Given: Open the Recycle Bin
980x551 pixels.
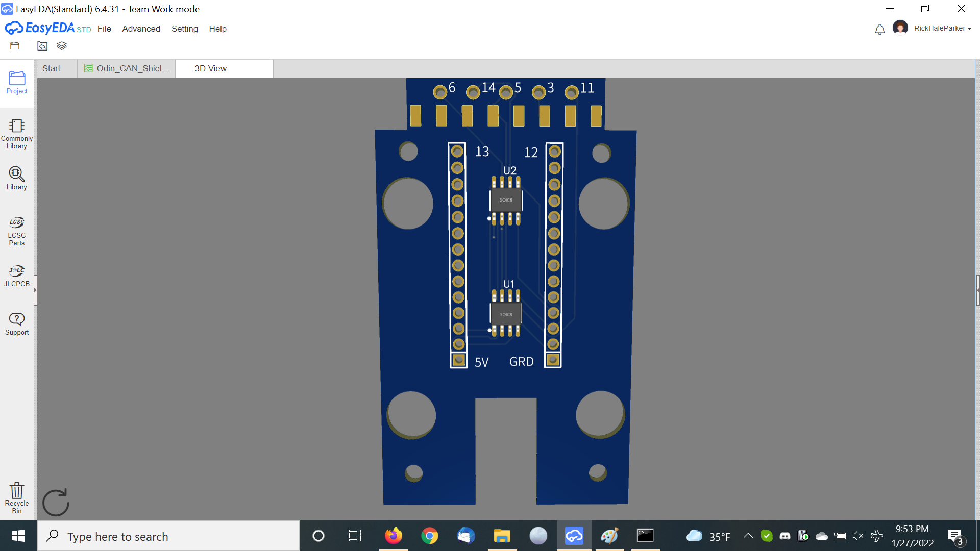Looking at the screenshot, I should point(17,497).
